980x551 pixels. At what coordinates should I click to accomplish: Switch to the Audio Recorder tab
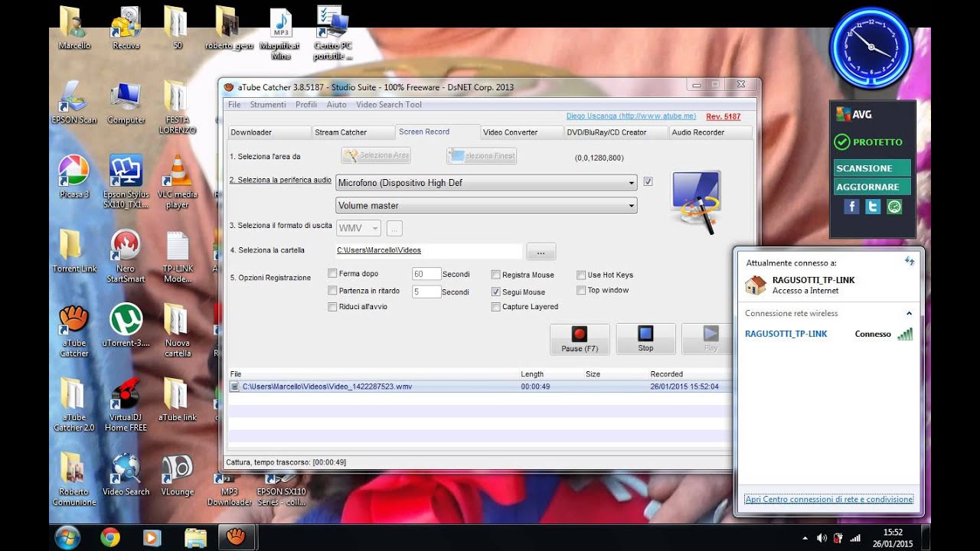click(x=710, y=132)
